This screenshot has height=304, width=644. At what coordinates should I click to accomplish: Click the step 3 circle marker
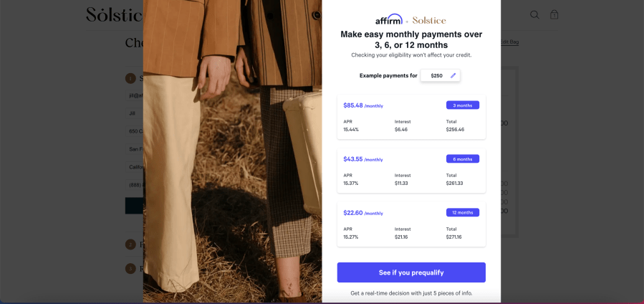coord(130,269)
